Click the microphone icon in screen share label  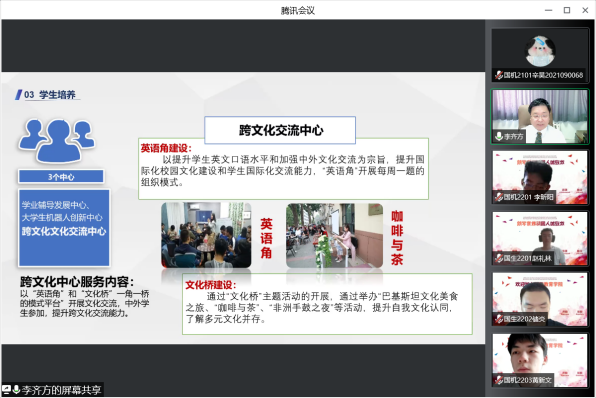[16, 389]
